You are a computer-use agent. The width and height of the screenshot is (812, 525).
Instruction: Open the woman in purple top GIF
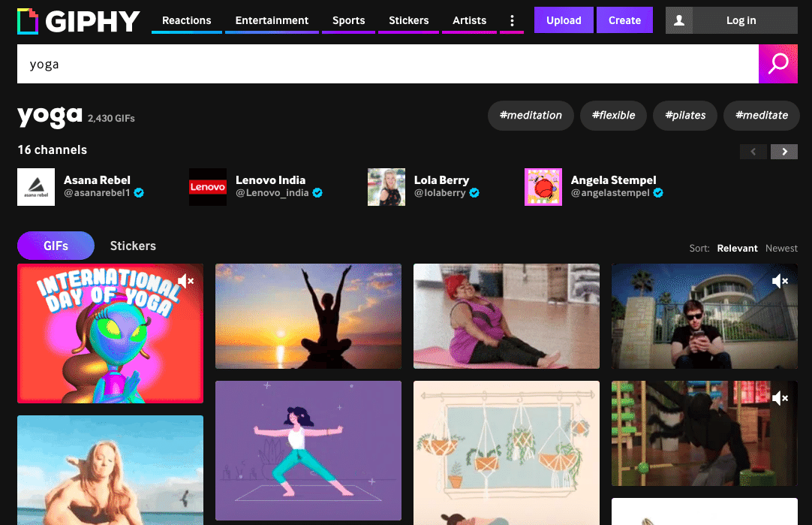(507, 316)
